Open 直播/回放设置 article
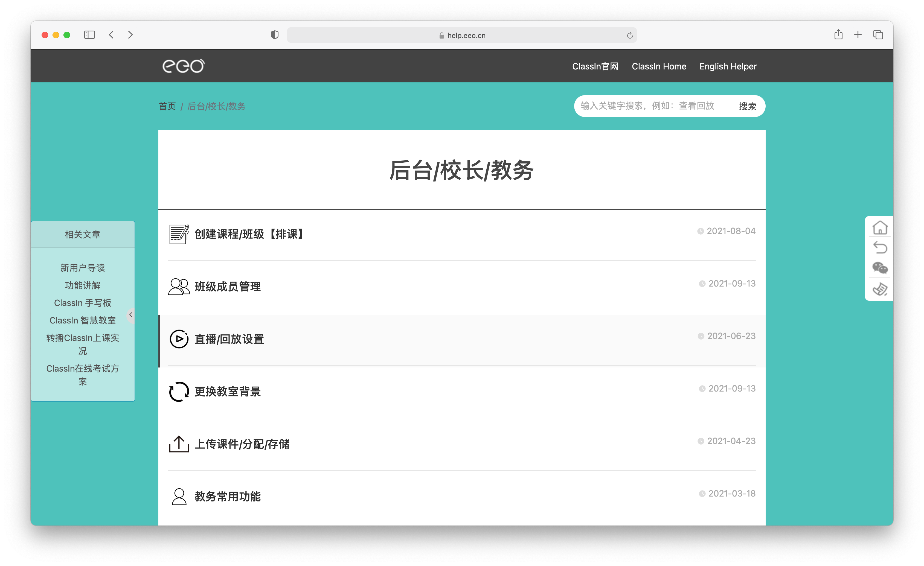The height and width of the screenshot is (566, 924). pos(229,339)
